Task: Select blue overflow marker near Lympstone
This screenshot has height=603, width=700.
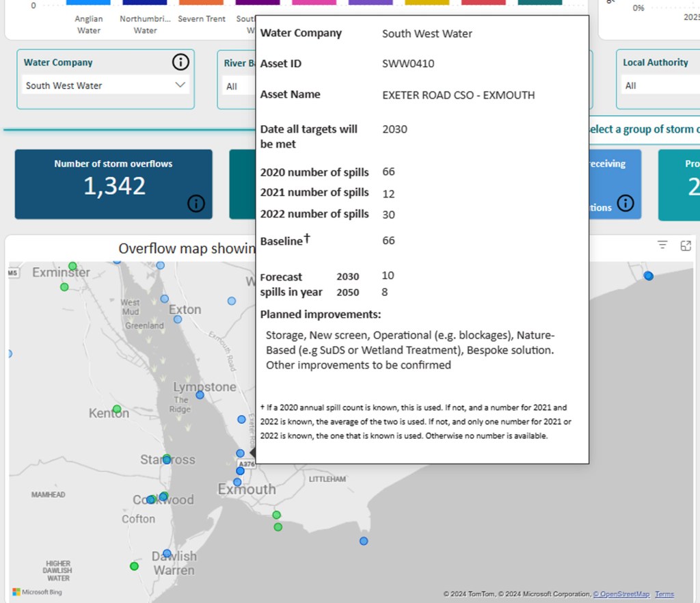Action: (200, 395)
